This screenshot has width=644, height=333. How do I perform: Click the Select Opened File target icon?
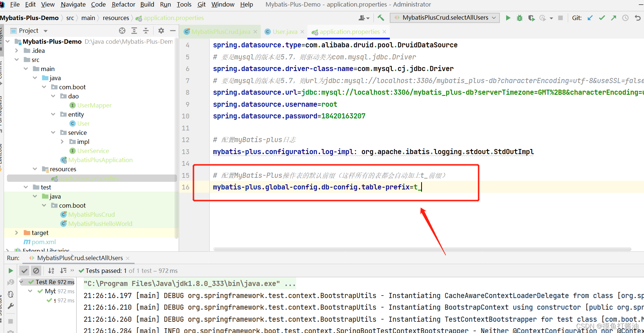122,31
